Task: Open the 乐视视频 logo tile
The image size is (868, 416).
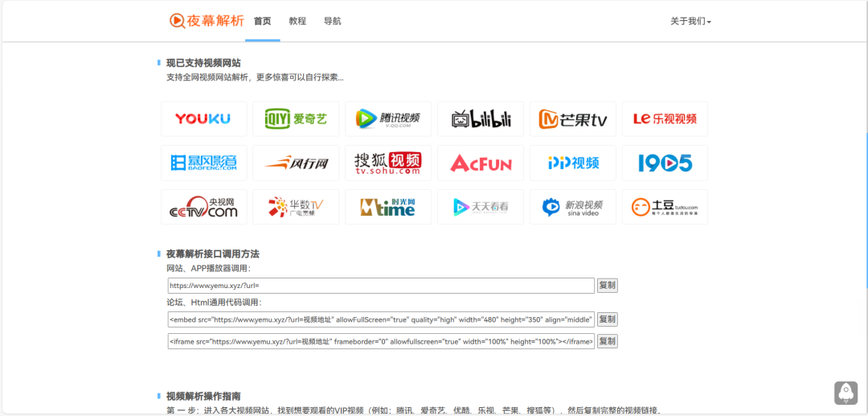Action: coord(665,118)
